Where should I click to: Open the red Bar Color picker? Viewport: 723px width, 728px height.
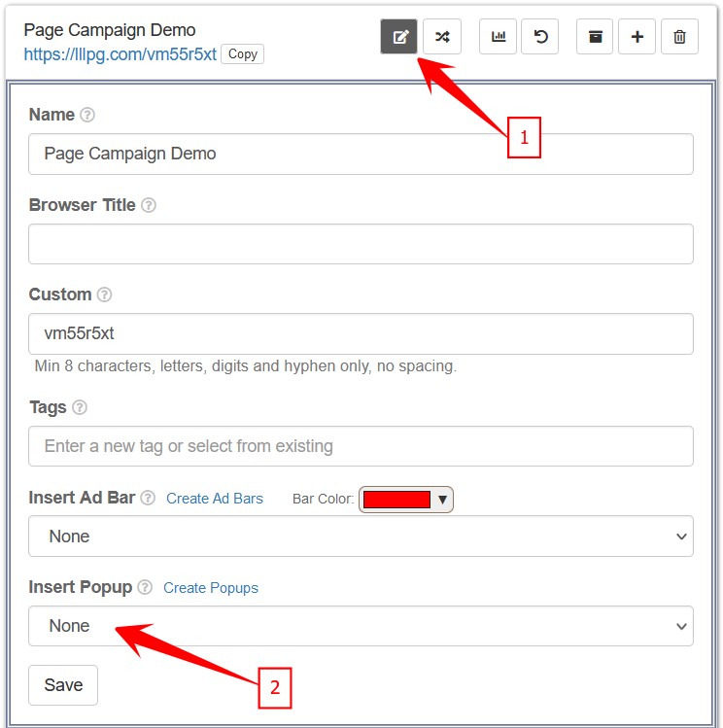click(x=406, y=500)
